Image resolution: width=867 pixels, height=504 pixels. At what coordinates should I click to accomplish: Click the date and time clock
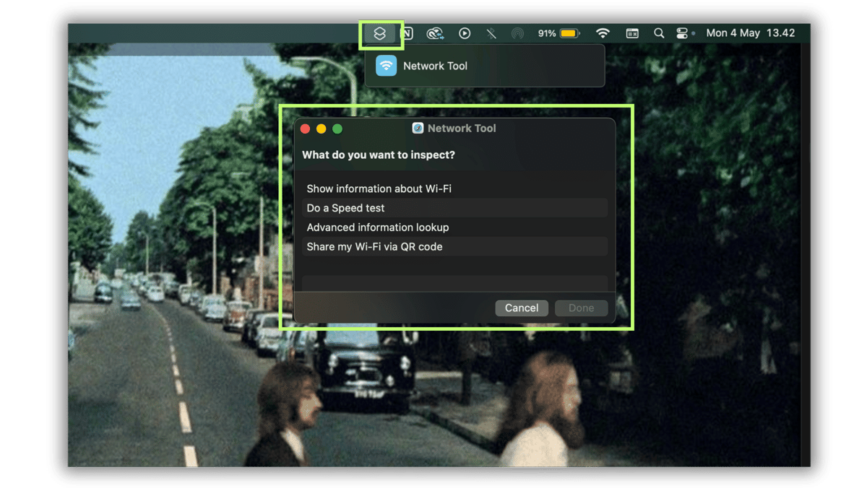point(750,33)
